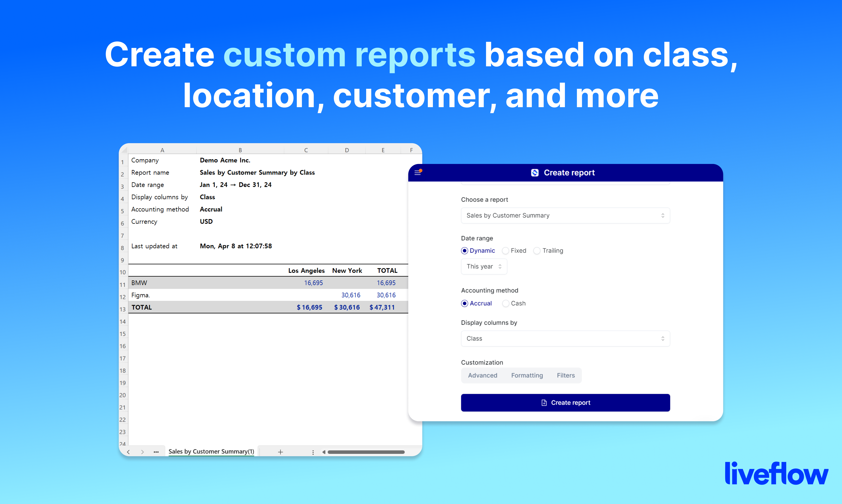Select column D header
Image resolution: width=842 pixels, height=504 pixels.
(347, 150)
